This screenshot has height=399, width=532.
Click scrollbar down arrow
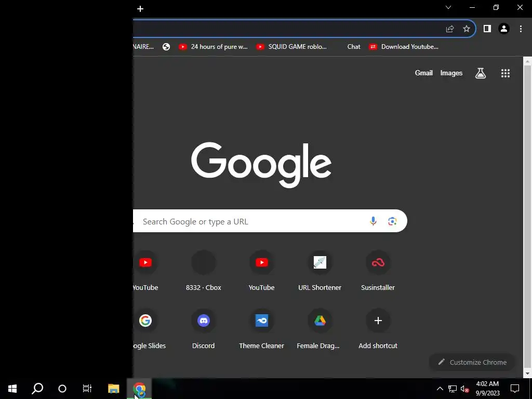tap(527, 374)
